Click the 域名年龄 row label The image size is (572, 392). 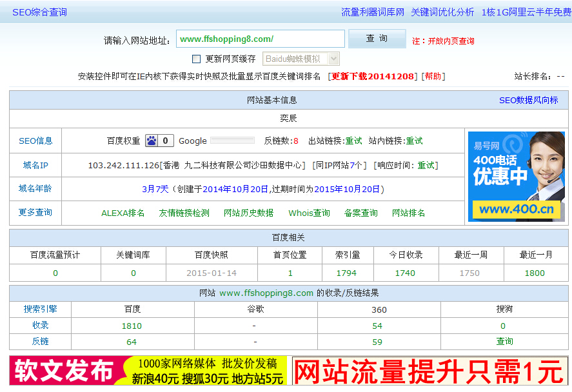coord(35,188)
